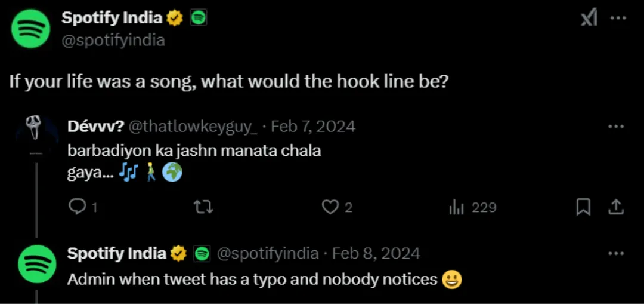Open Dévvv's ghostface avatar

[36, 136]
